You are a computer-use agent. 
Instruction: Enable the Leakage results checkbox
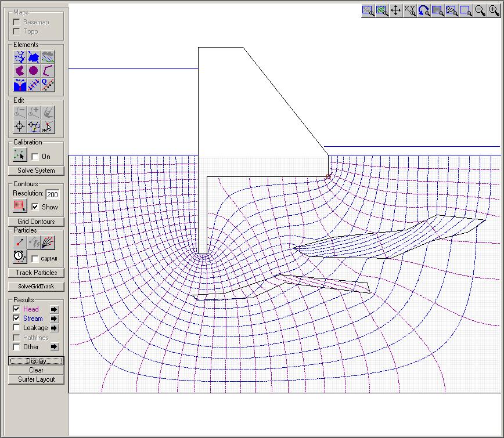(16, 328)
